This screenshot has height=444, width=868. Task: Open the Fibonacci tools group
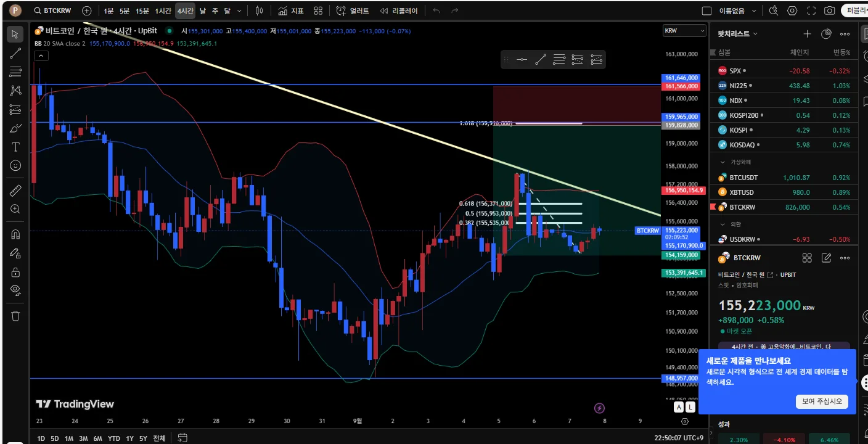click(15, 72)
